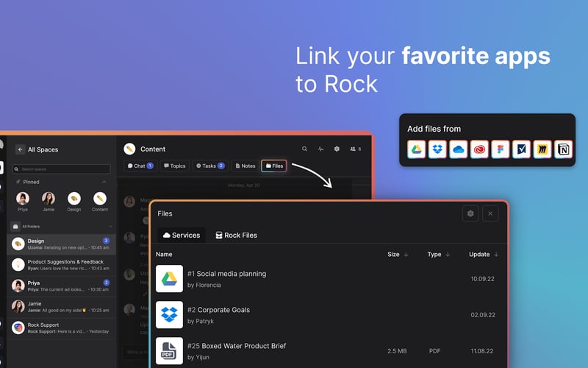Click the 11.08.22 update date
The image size is (588, 368).
482,351
